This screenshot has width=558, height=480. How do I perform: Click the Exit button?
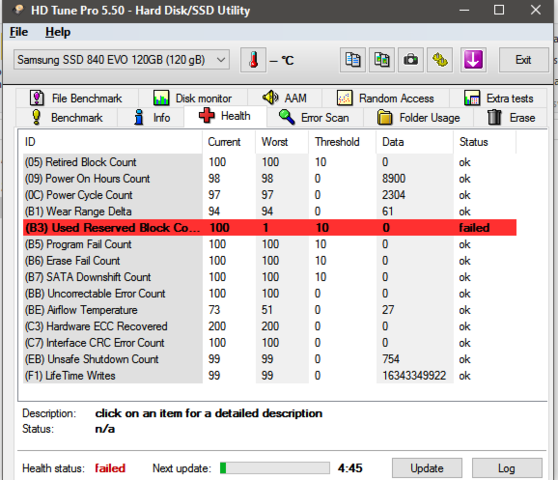(523, 60)
